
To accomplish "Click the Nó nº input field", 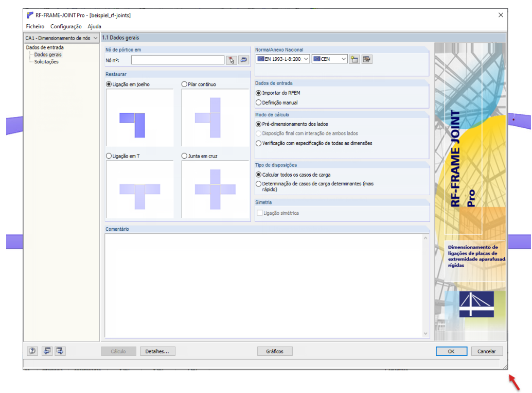I will 178,60.
